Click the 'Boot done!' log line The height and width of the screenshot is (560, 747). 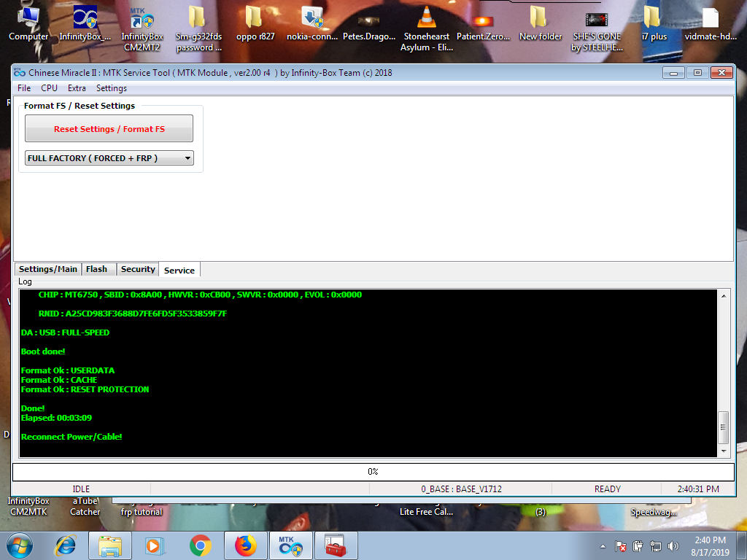[x=43, y=351]
